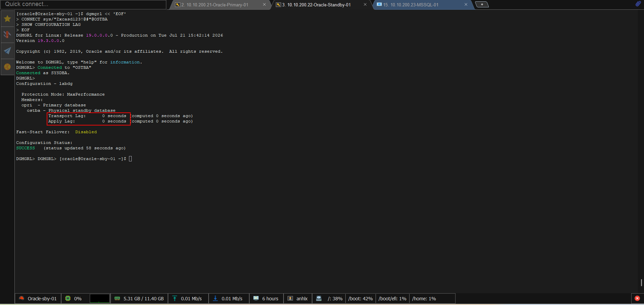This screenshot has height=305, width=644.
Task: Click the RAM icon next to 5.31 GB
Action: (x=117, y=298)
